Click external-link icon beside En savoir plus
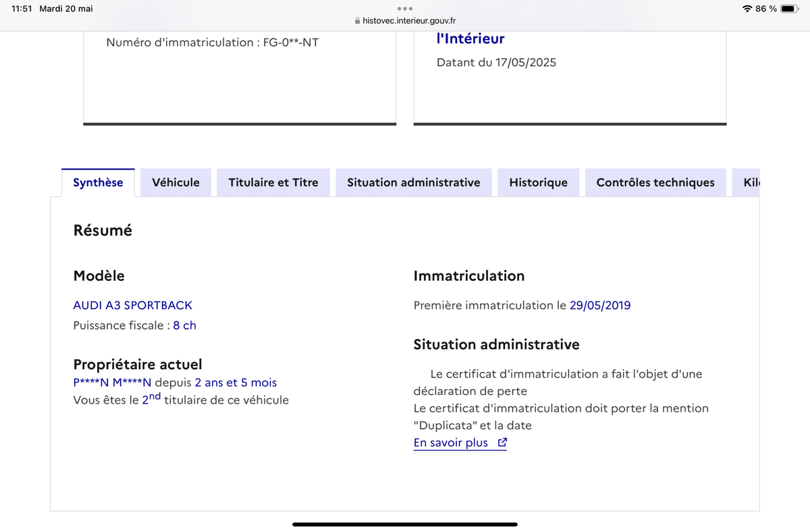The height and width of the screenshot is (532, 810). 502,443
